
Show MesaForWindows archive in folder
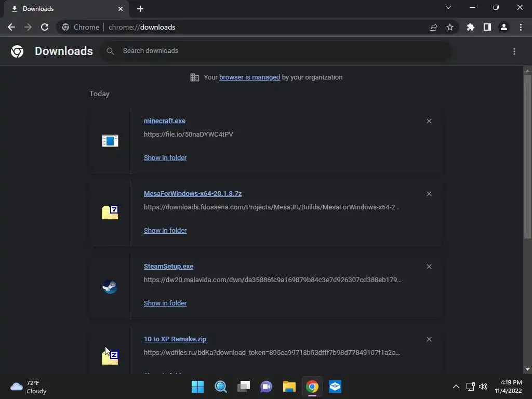pyautogui.click(x=165, y=230)
